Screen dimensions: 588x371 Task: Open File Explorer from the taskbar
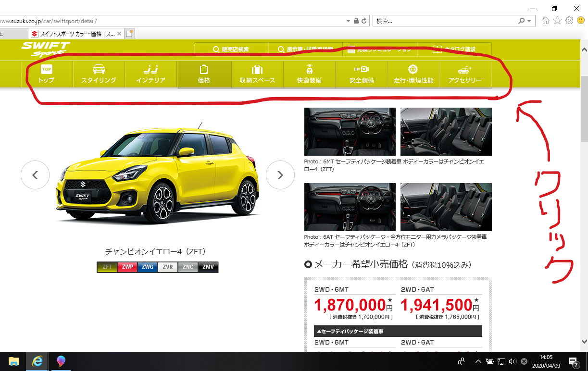click(x=13, y=361)
